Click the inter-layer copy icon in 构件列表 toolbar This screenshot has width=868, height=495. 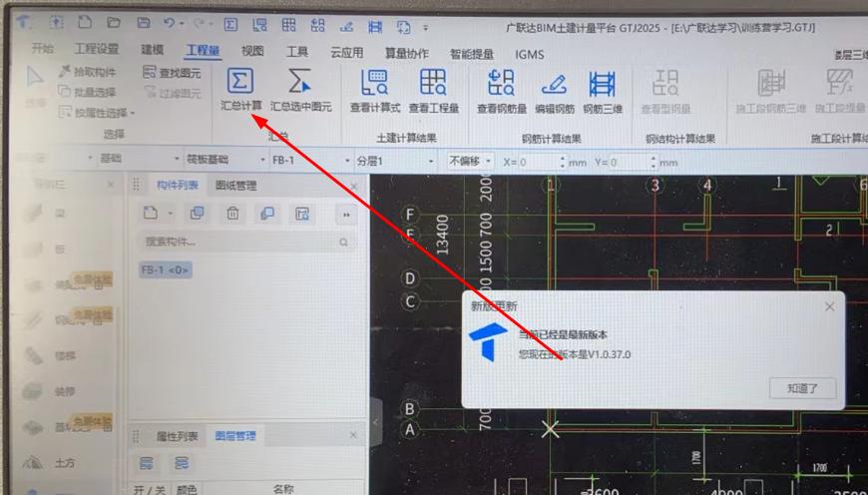click(267, 214)
